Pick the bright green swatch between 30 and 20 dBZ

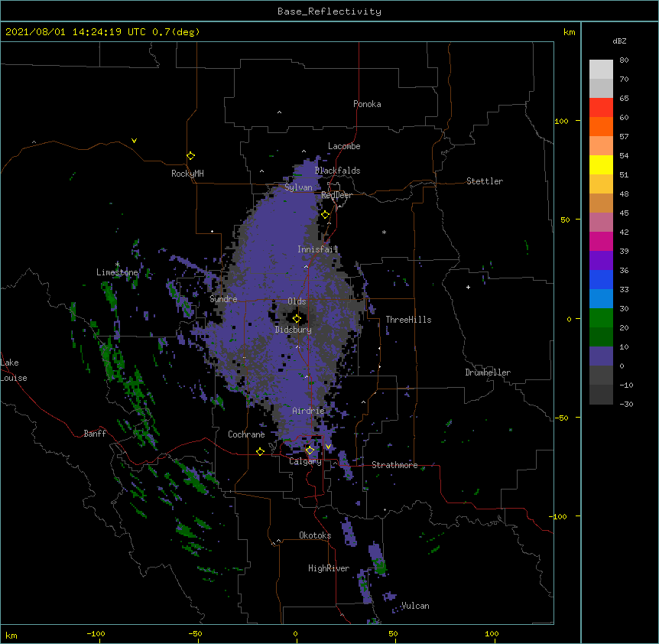[601, 318]
